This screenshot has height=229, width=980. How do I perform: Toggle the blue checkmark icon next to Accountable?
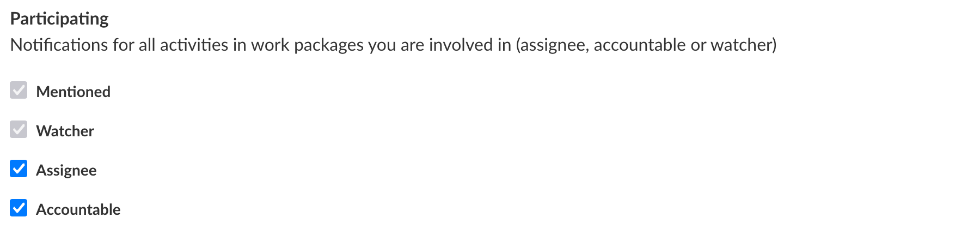pyautogui.click(x=19, y=208)
